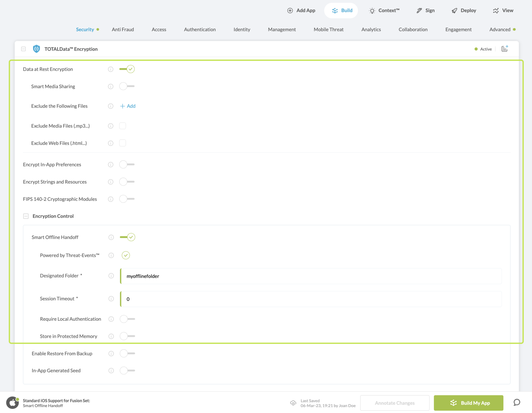Click the Last Saved history icon
532x413 pixels.
click(293, 403)
